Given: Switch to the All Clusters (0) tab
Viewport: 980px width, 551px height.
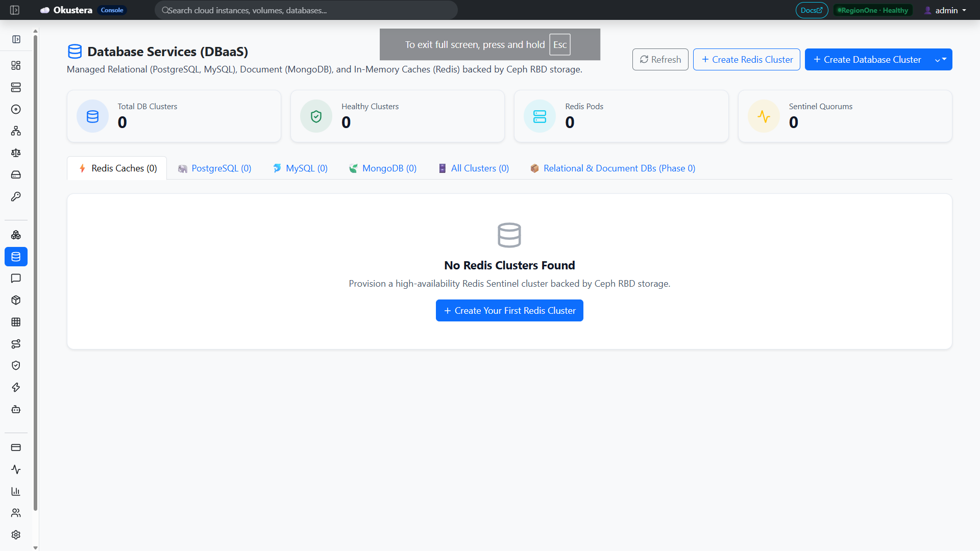Looking at the screenshot, I should click(x=474, y=168).
